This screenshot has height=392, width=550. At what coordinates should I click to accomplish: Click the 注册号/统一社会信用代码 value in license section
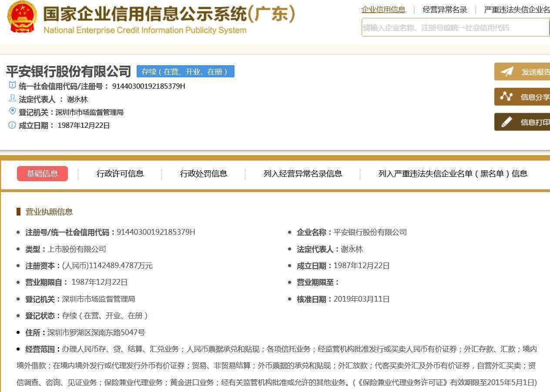[156, 232]
